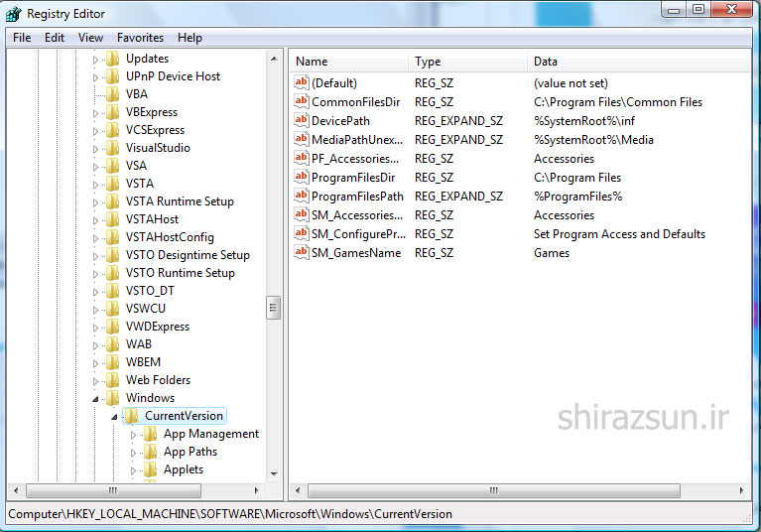Image resolution: width=761 pixels, height=532 pixels.
Task: Click the string icon of DevicePath
Action: (302, 120)
